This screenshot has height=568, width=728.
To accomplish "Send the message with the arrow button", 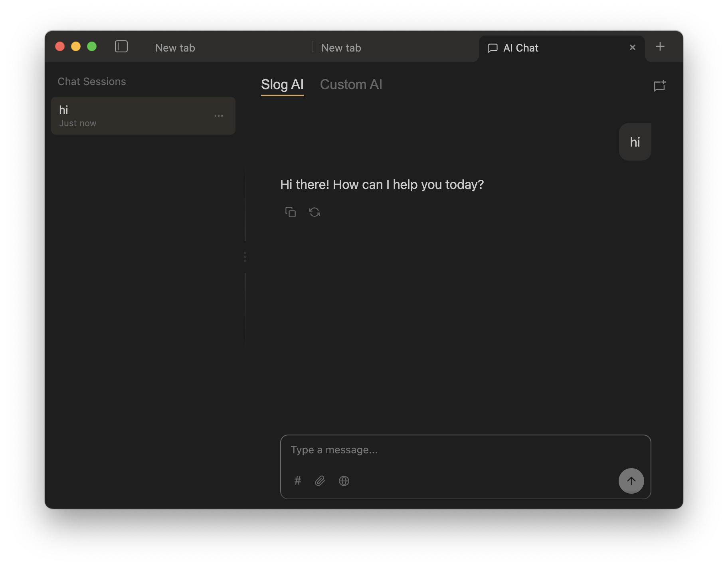I will tap(631, 481).
